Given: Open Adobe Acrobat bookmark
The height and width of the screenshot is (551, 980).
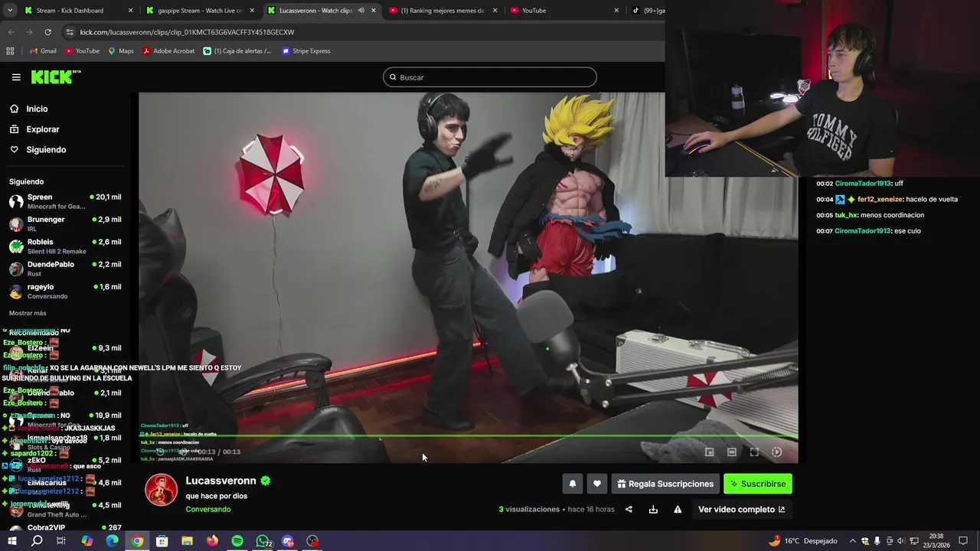Looking at the screenshot, I should point(168,51).
